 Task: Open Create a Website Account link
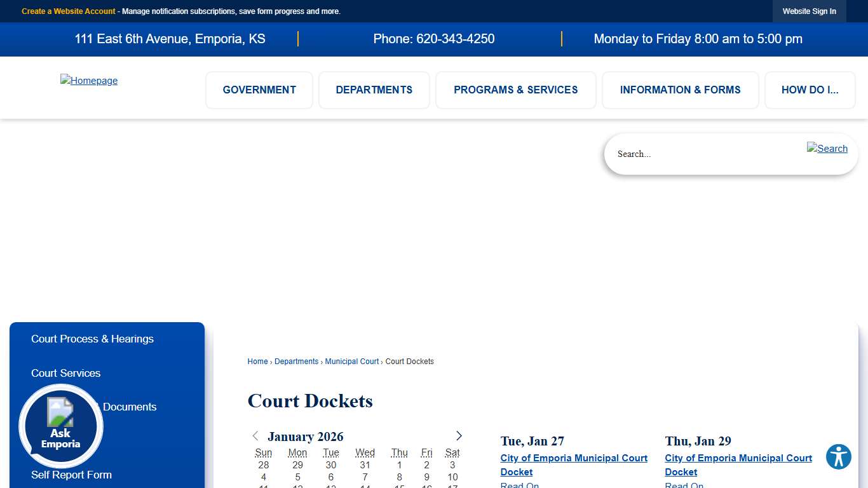coord(68,11)
